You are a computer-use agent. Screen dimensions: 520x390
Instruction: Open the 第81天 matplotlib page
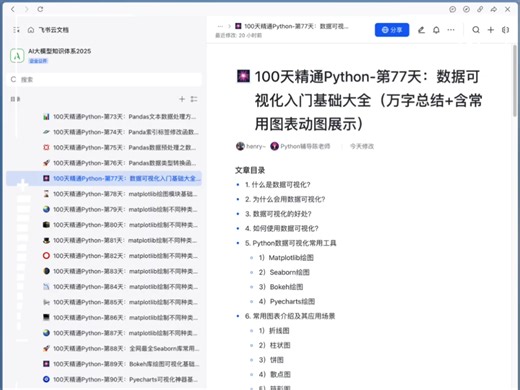[104, 240]
